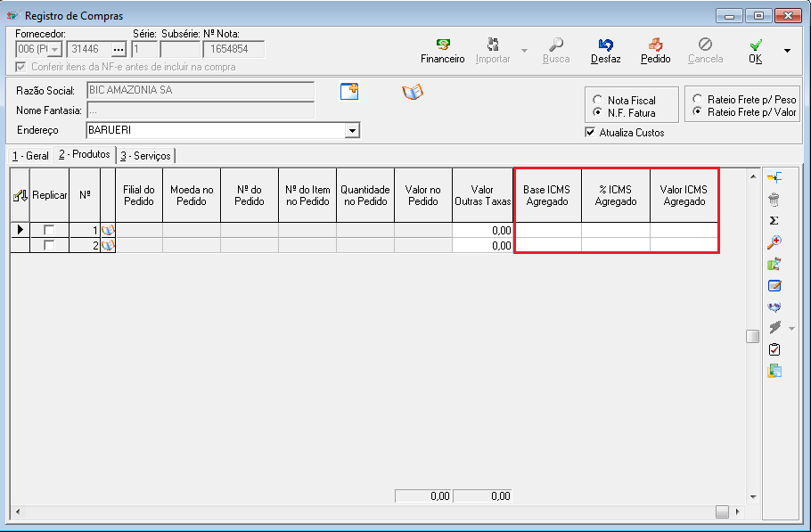Click the ellipsis lookup button for Fornecedor
811x532 pixels.
pyautogui.click(x=119, y=50)
